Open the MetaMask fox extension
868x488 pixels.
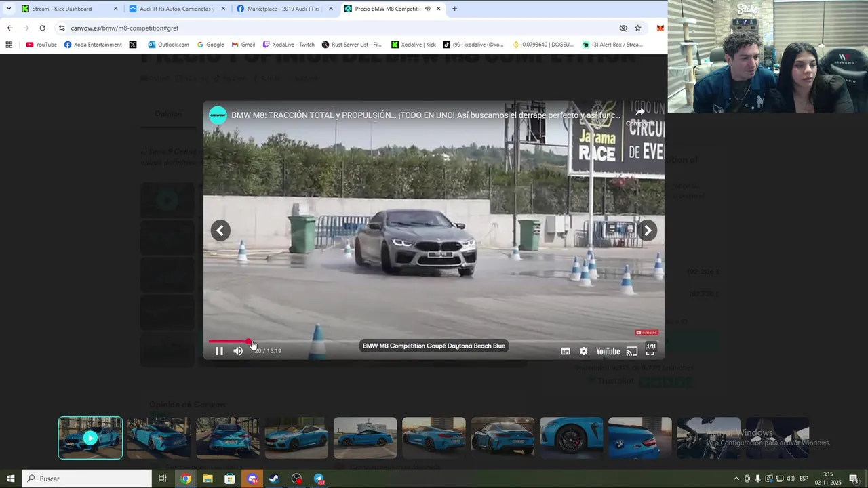coord(660,28)
